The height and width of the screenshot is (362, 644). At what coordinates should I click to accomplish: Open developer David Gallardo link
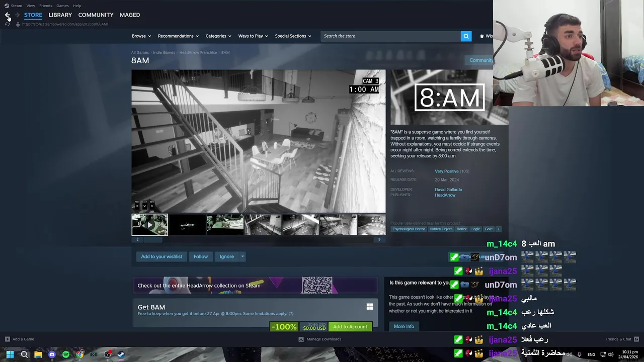(448, 190)
